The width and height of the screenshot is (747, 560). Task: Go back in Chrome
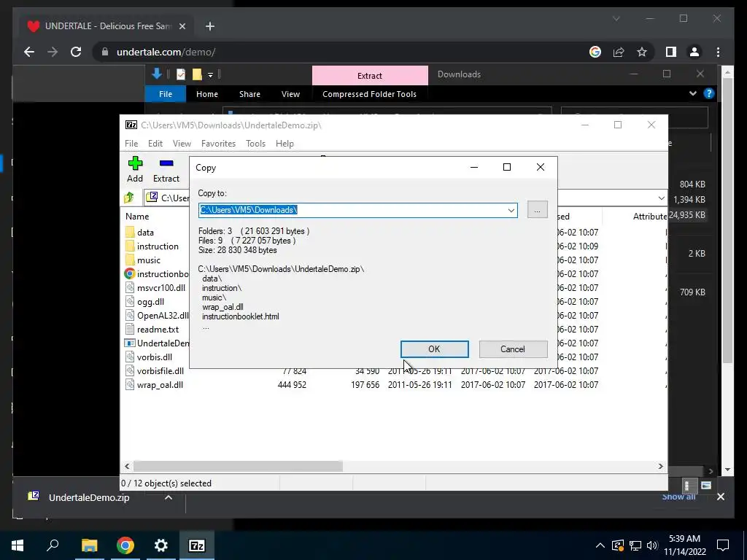[x=29, y=52]
